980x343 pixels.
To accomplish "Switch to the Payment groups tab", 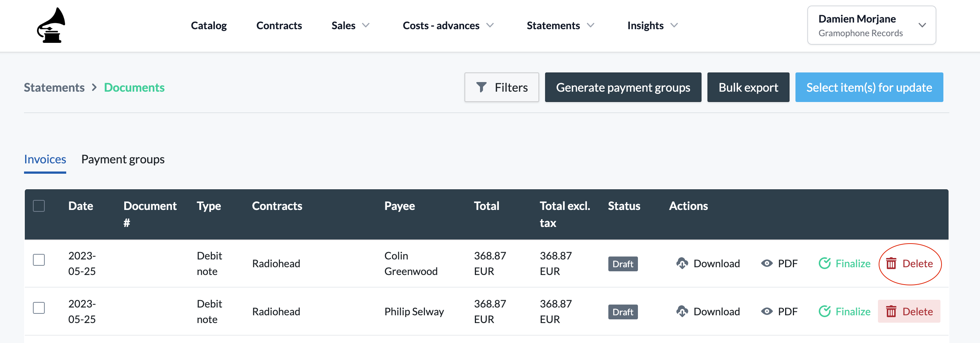I will point(123,159).
